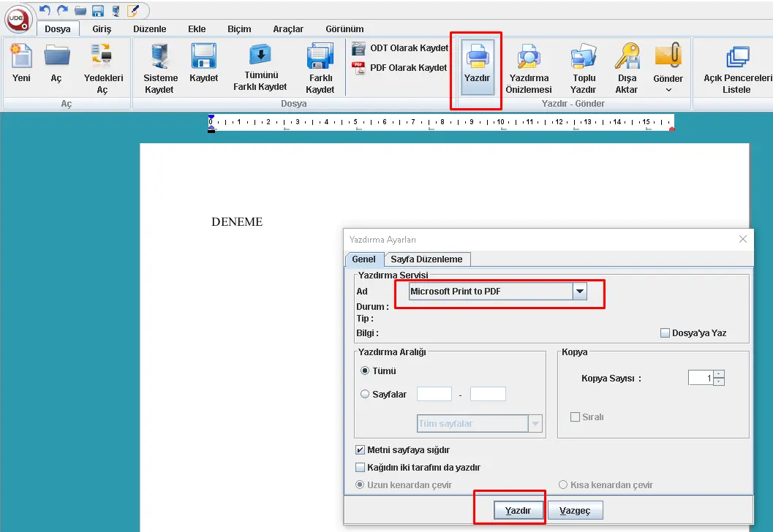This screenshot has height=532, width=773.
Task: Click the Yeni new document icon
Action: click(x=21, y=57)
